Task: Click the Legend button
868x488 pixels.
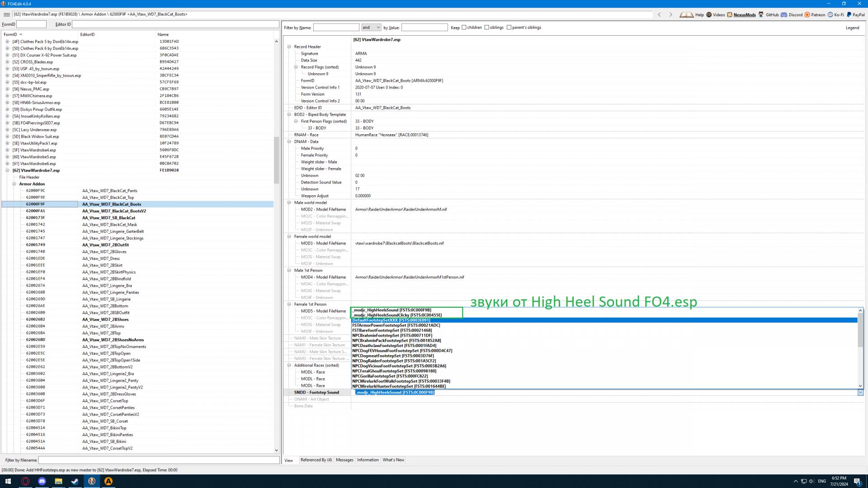Action: tap(852, 28)
